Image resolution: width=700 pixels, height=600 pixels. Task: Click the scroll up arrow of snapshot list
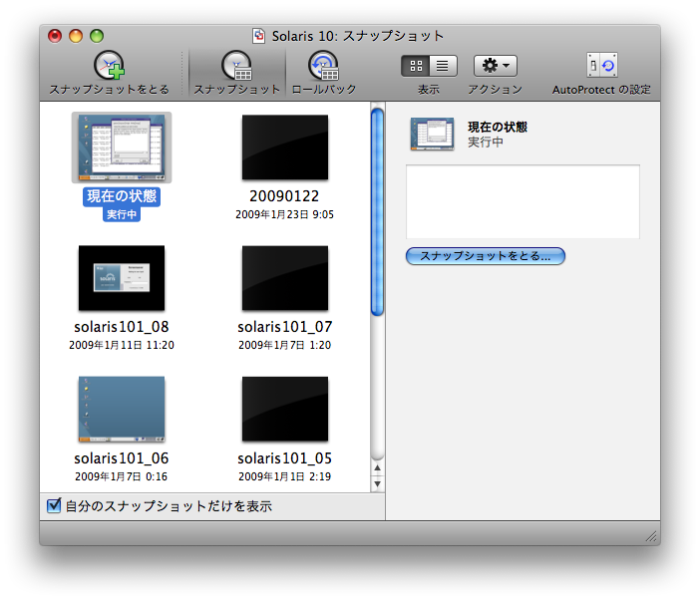377,468
